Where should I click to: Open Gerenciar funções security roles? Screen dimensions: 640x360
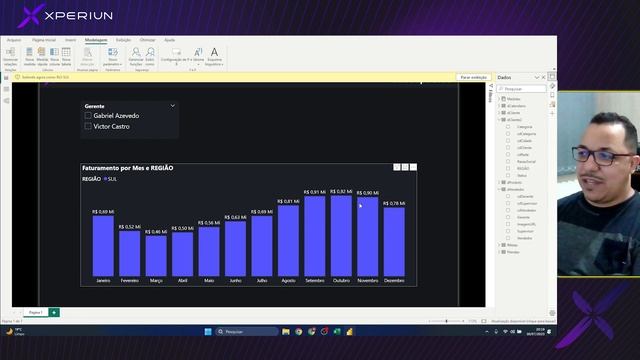pyautogui.click(x=136, y=56)
